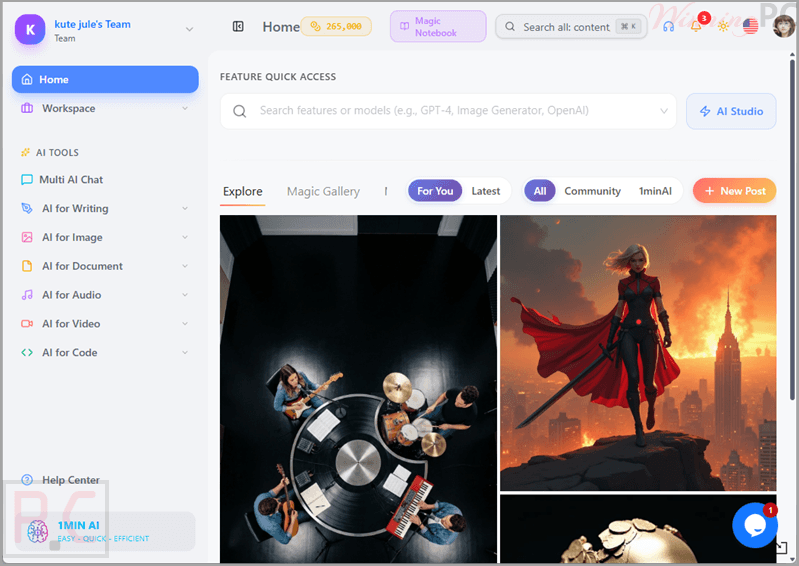Screen dimensions: 799x566
Task: Open the gold coins globe image
Action: (x=638, y=529)
